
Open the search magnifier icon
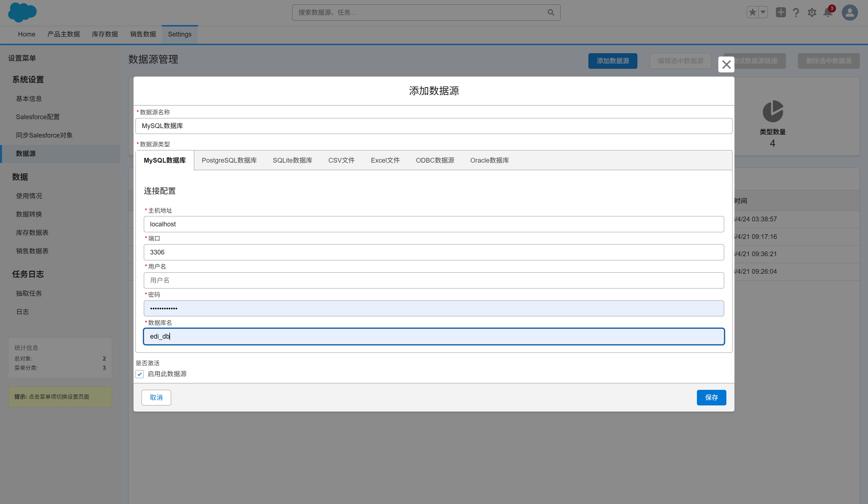[550, 12]
